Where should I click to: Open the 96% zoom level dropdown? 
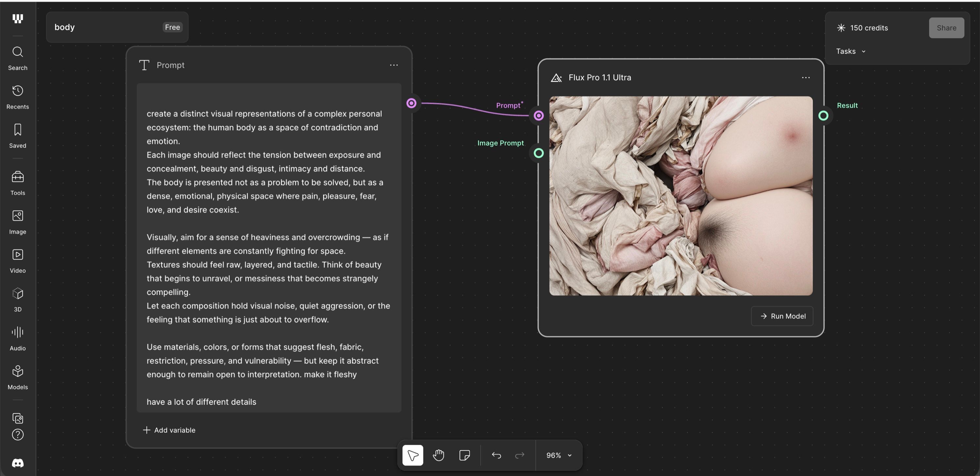point(559,455)
